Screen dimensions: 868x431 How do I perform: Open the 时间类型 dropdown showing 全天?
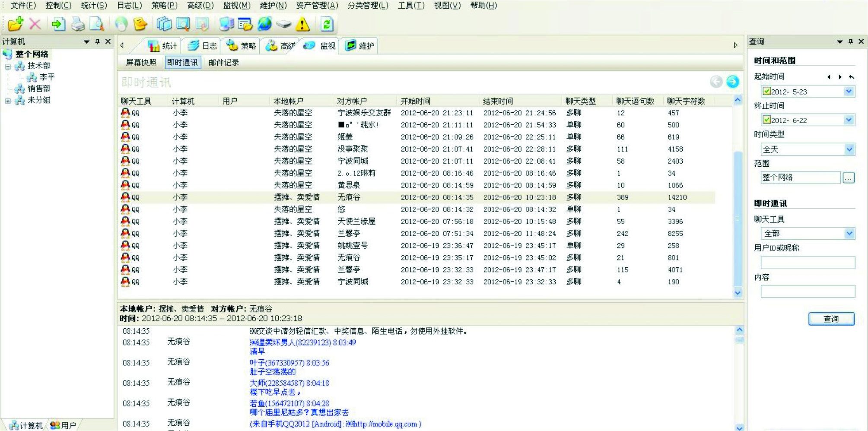click(849, 149)
